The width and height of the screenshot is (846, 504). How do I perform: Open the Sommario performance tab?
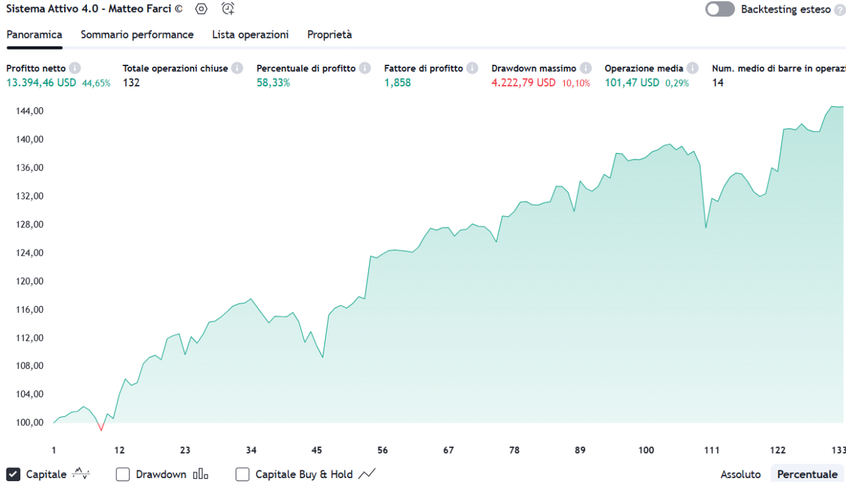pyautogui.click(x=137, y=35)
